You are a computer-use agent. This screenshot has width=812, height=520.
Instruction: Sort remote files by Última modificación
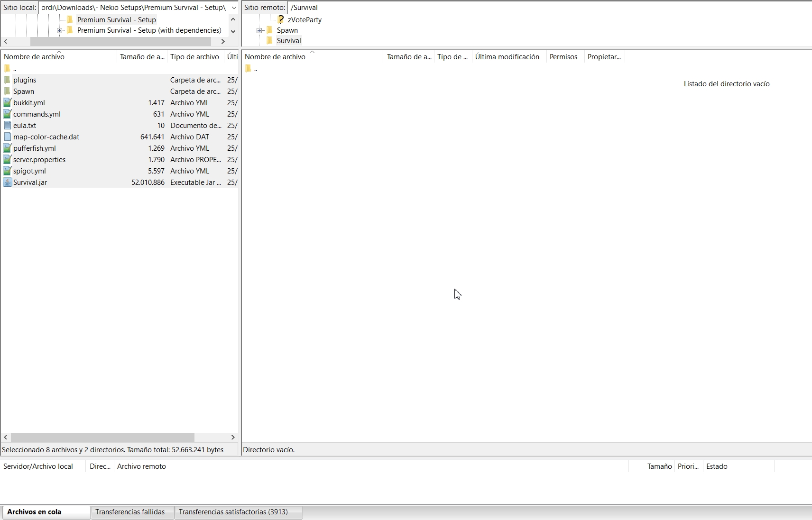tap(507, 57)
